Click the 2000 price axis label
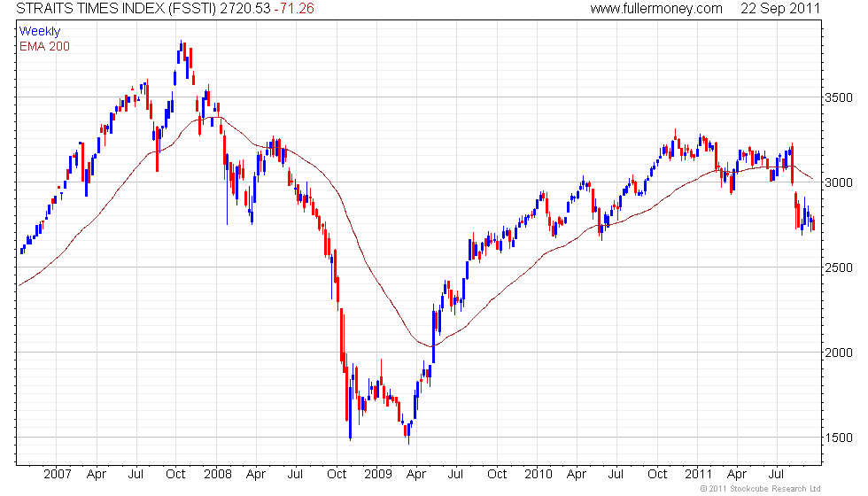Screen dimensions: 868x496 coord(839,353)
